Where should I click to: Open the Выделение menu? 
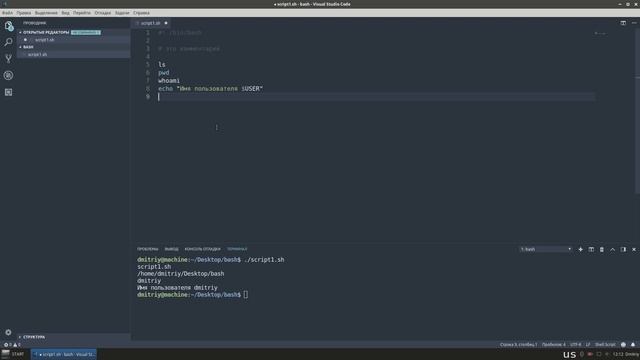tap(46, 13)
